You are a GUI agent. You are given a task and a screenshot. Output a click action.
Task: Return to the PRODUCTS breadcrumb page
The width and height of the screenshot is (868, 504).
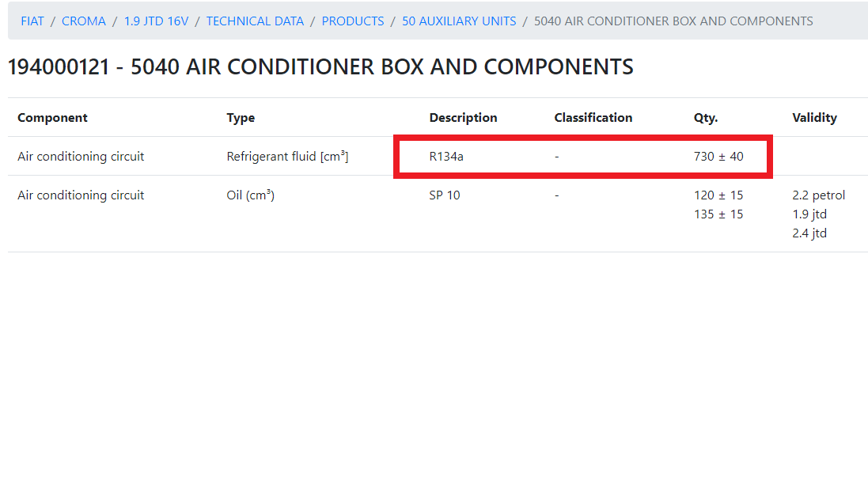[353, 21]
